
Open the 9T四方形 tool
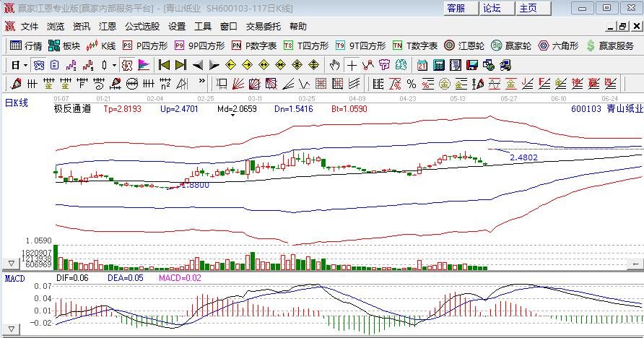[x=360, y=45]
